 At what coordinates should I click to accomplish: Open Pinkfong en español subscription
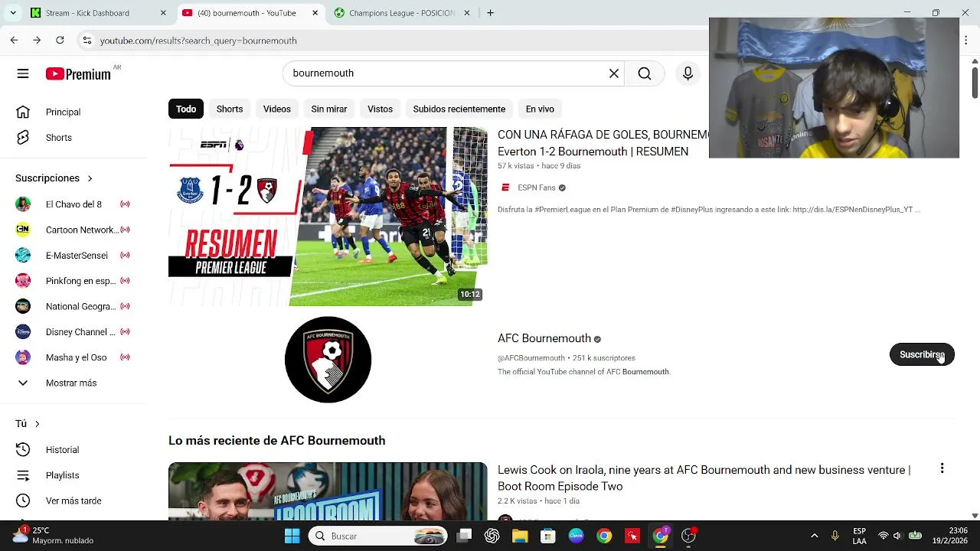click(x=73, y=281)
